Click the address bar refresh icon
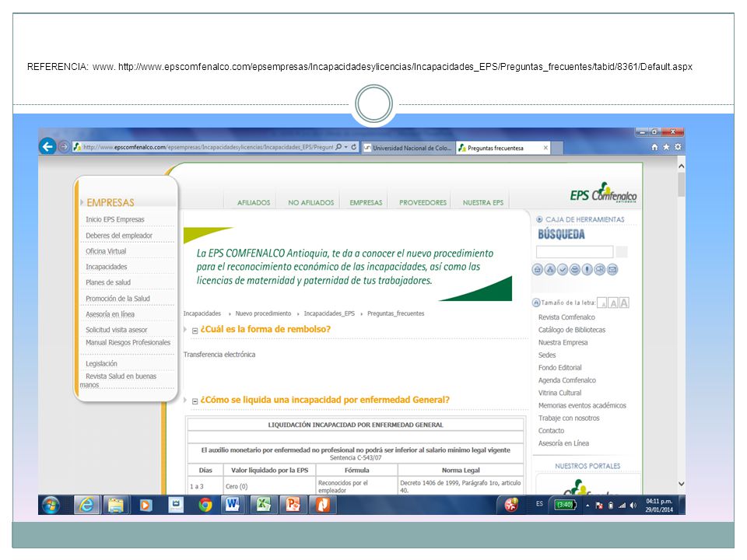The width and height of the screenshot is (747, 560). coord(354,147)
